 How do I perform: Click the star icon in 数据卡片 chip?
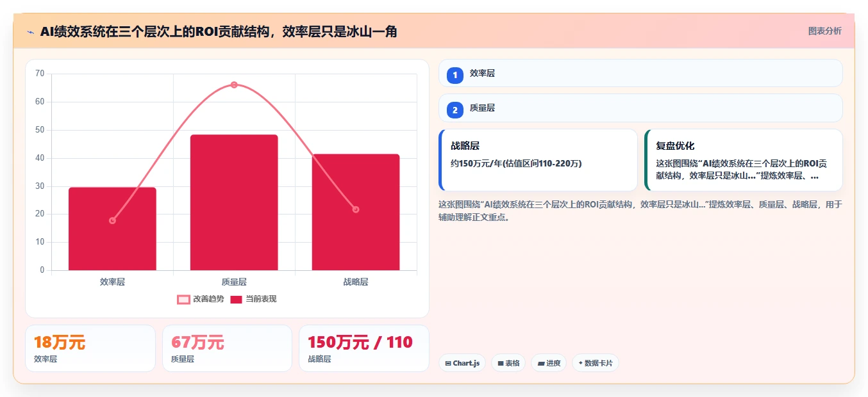(x=581, y=363)
